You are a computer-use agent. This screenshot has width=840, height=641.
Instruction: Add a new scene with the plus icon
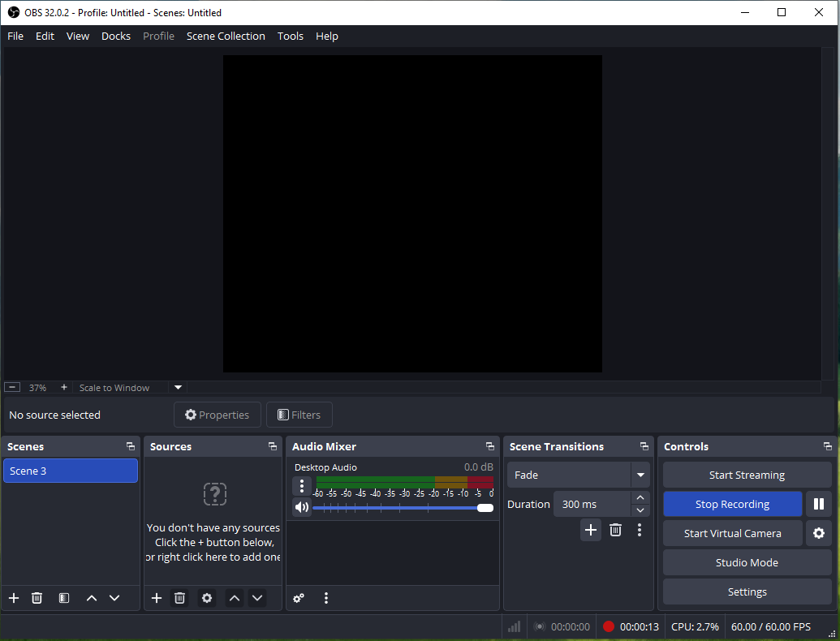pyautogui.click(x=13, y=598)
